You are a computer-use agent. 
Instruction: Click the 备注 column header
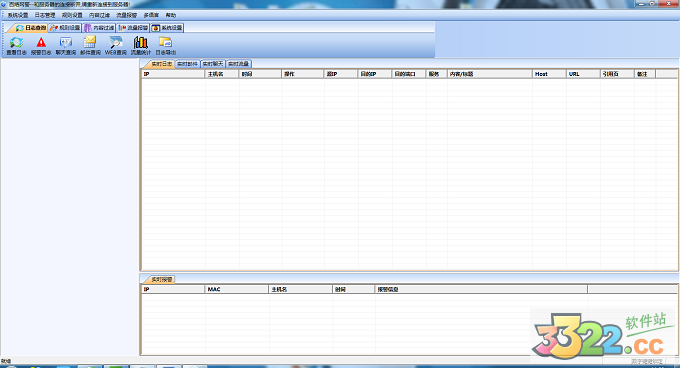(x=645, y=74)
